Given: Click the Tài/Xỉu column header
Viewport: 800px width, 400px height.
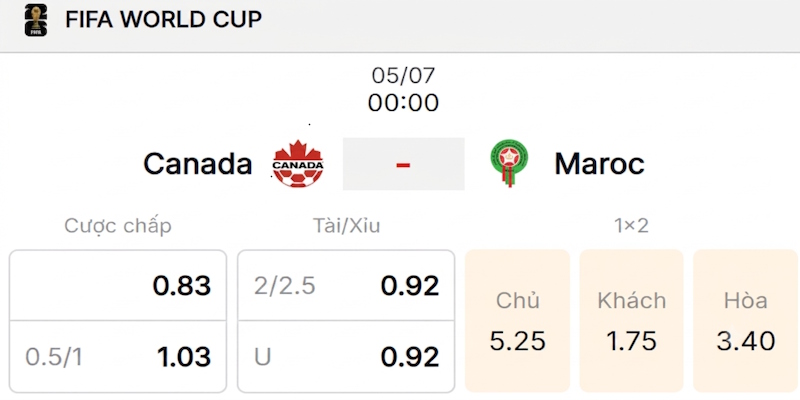Looking at the screenshot, I should click(346, 225).
